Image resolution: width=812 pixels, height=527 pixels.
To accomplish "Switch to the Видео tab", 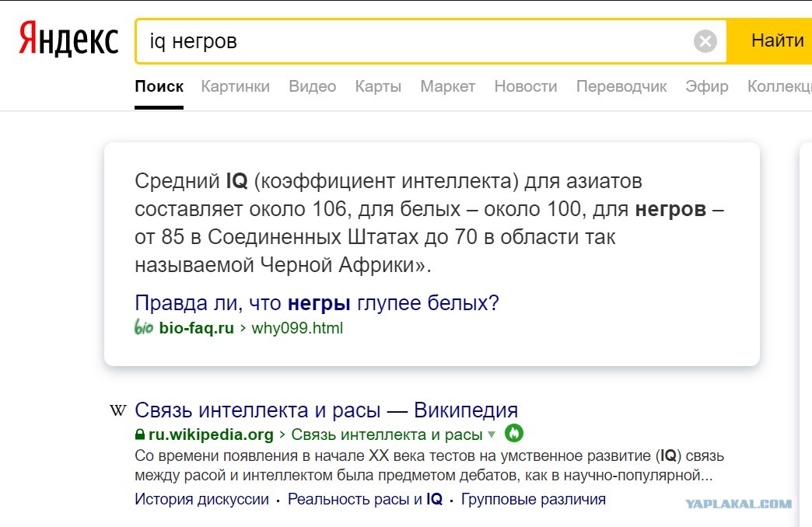I will [312, 86].
